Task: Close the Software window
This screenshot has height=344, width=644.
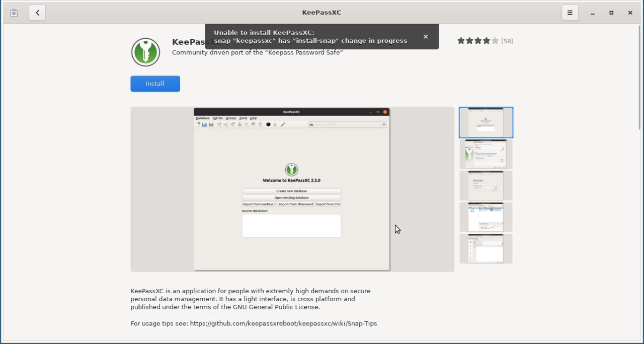Action: tap(630, 13)
